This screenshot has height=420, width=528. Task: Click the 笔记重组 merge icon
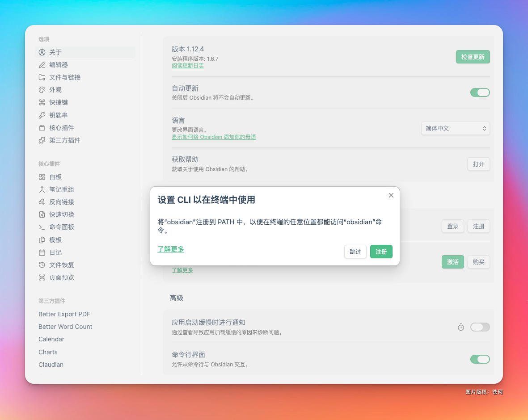[42, 189]
